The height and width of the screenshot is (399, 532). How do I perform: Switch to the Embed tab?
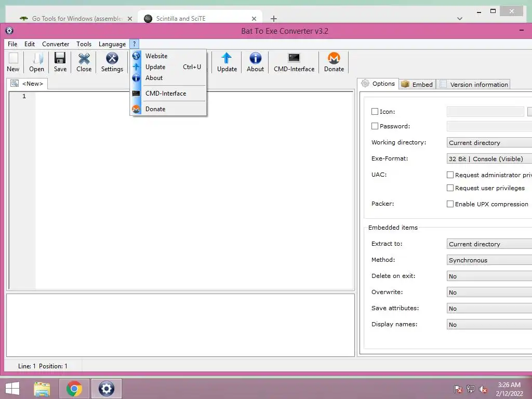(417, 84)
